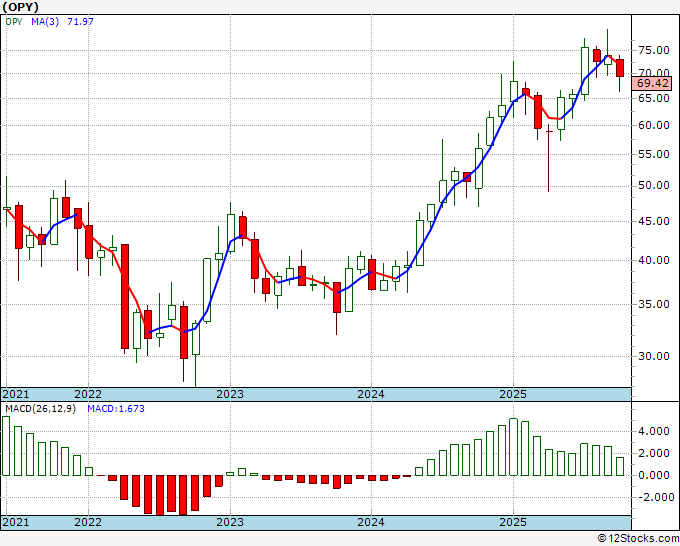Click 2021 on the price chart timeline

click(16, 394)
